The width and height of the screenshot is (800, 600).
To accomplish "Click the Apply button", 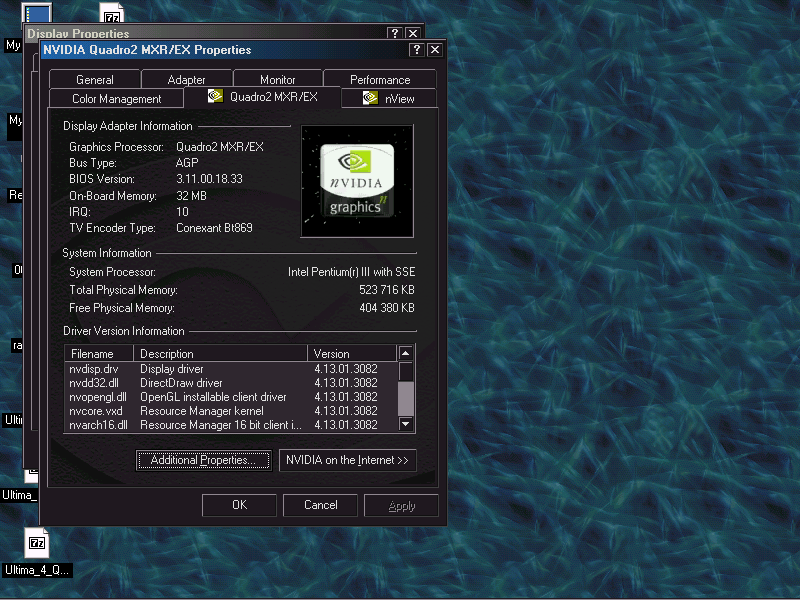I will [x=402, y=505].
